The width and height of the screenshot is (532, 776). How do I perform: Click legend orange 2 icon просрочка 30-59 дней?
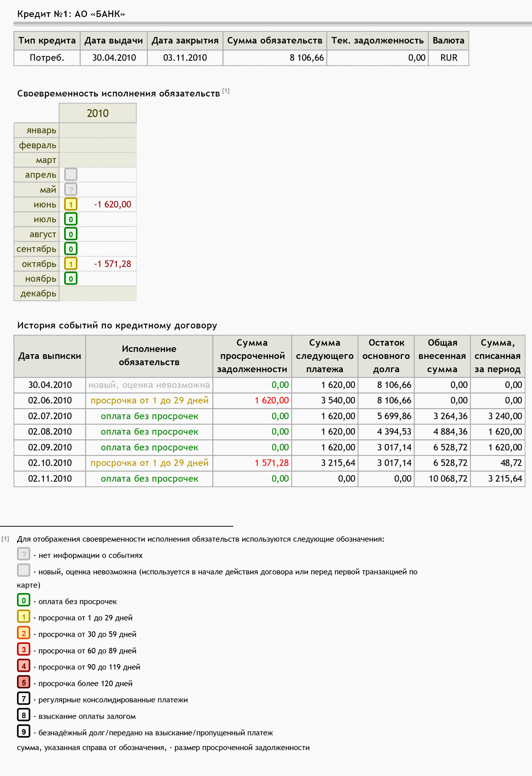[x=24, y=633]
